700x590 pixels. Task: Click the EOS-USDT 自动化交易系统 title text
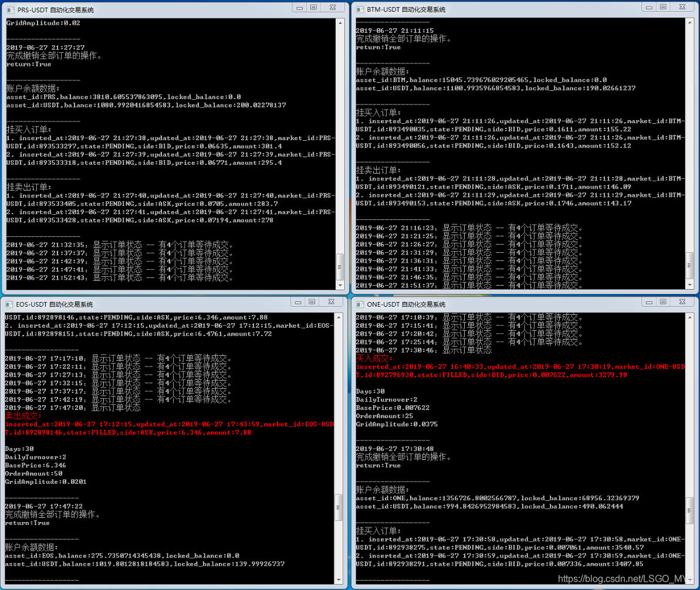click(55, 304)
